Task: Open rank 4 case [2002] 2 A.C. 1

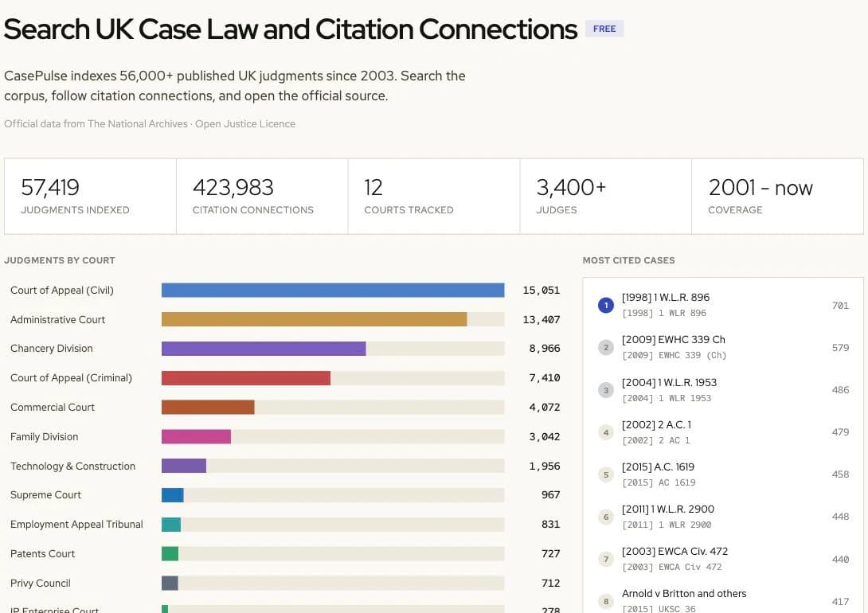Action: click(x=656, y=425)
